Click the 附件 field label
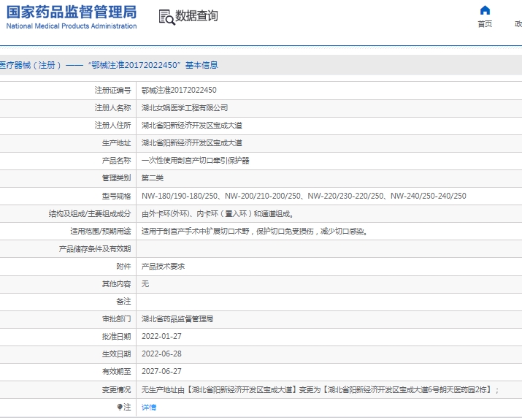The image size is (522, 420). pos(123,266)
